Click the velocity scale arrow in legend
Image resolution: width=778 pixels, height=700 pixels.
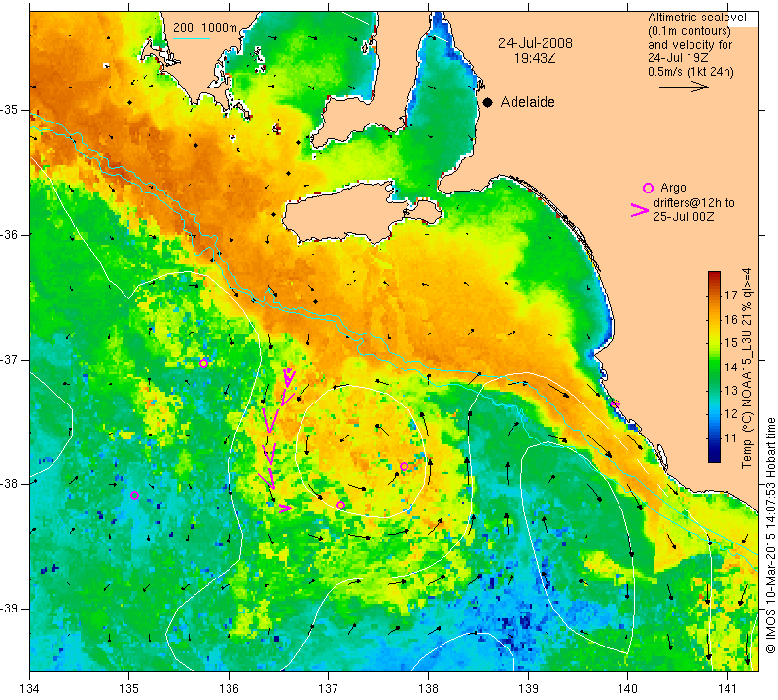point(684,87)
